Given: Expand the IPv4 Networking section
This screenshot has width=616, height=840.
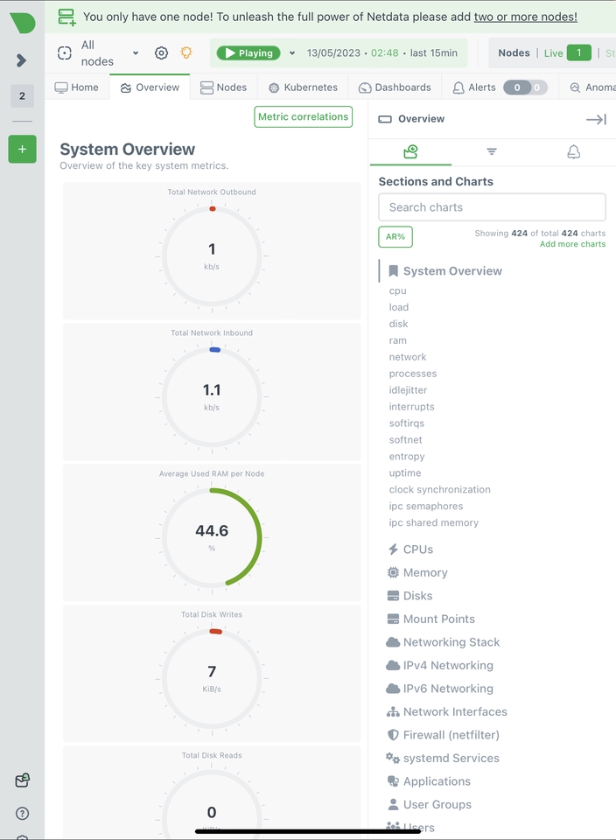Looking at the screenshot, I should [x=440, y=666].
